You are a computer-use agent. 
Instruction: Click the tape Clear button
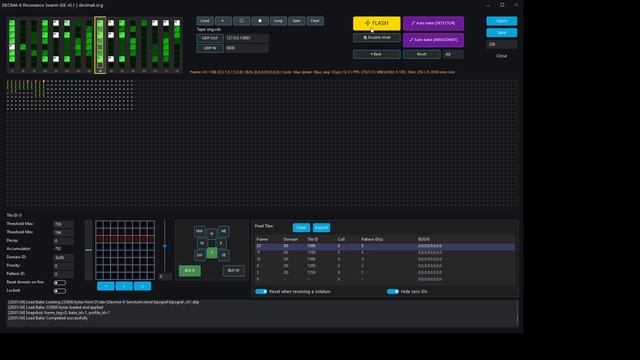[x=315, y=21]
